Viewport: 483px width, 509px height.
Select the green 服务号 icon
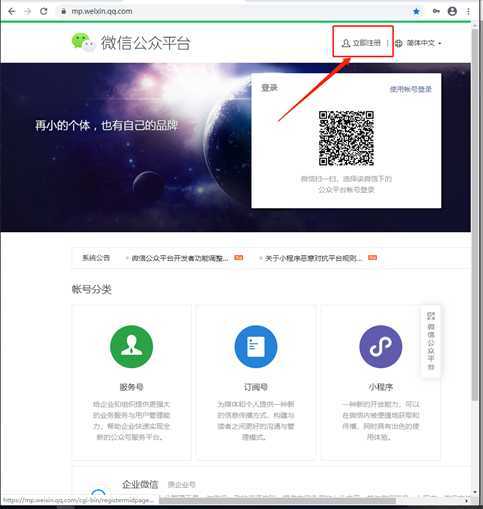pos(131,347)
